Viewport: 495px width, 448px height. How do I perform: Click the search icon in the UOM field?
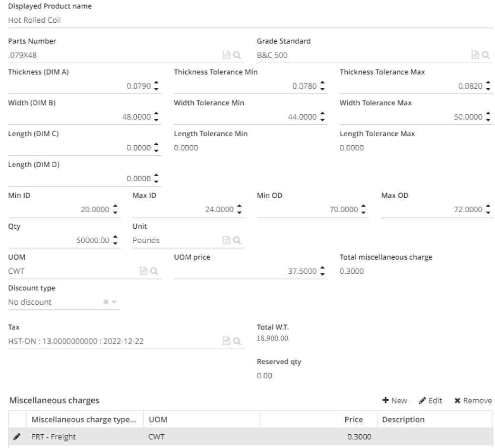coord(153,271)
